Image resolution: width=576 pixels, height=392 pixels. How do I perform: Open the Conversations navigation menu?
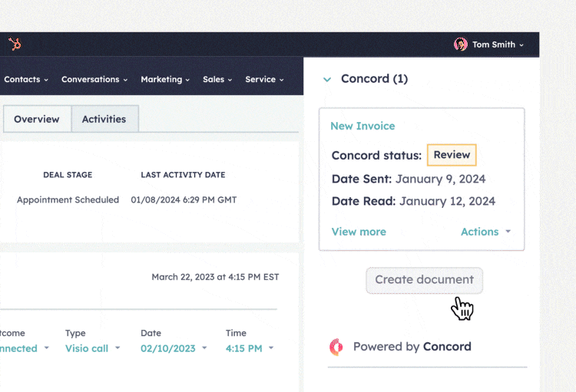95,79
